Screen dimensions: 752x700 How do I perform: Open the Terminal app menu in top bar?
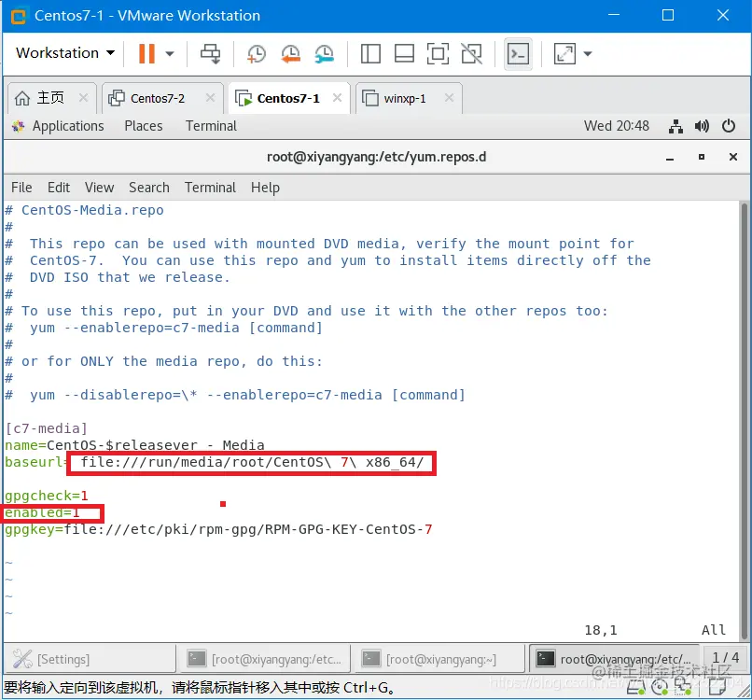tap(211, 126)
